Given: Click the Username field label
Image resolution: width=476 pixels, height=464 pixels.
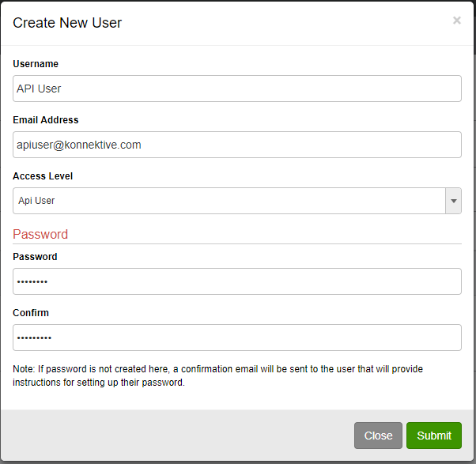Looking at the screenshot, I should click(x=36, y=64).
